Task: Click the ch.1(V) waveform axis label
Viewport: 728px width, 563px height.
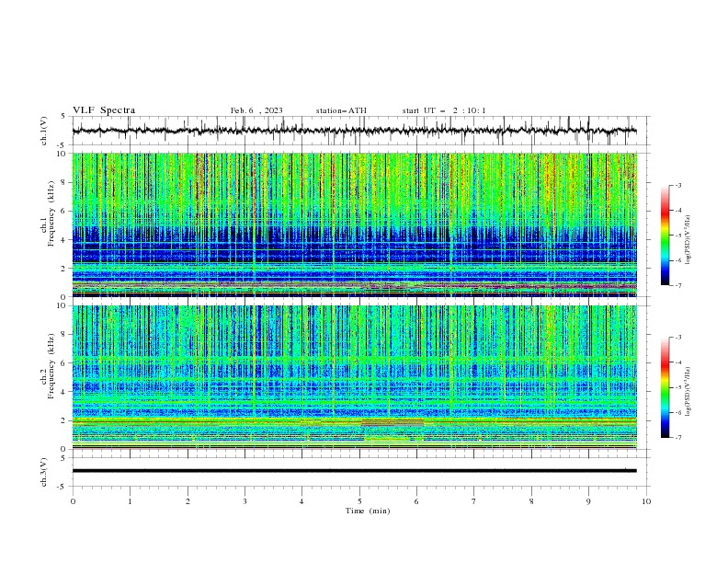Action: tap(44, 131)
